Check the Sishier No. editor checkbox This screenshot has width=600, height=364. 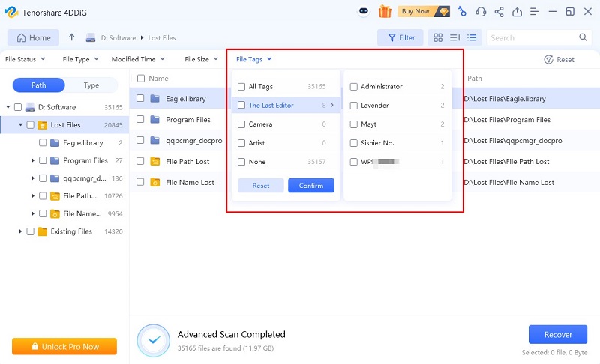(x=354, y=143)
